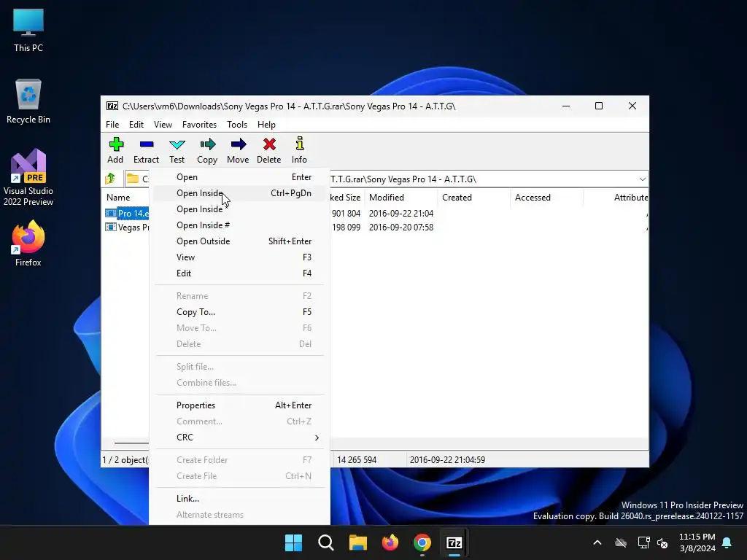The width and height of the screenshot is (747, 560).
Task: Click the horizontal scrollbar thumb
Action: click(x=131, y=443)
